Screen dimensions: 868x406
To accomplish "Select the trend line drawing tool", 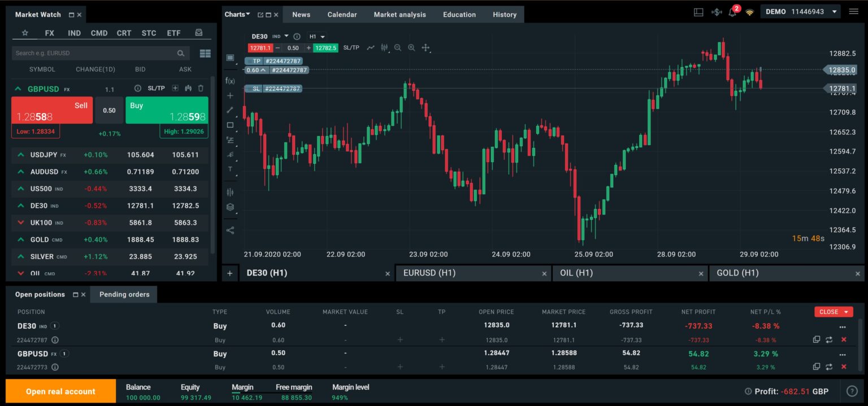I will pos(231,110).
